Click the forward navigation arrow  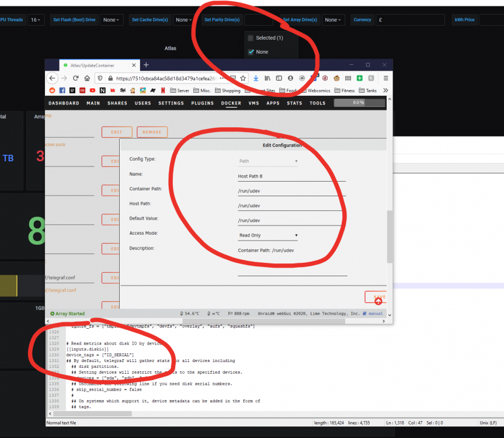click(x=64, y=78)
